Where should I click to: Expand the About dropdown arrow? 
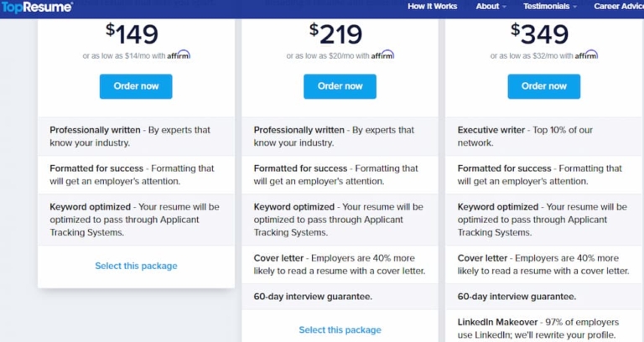tap(505, 7)
